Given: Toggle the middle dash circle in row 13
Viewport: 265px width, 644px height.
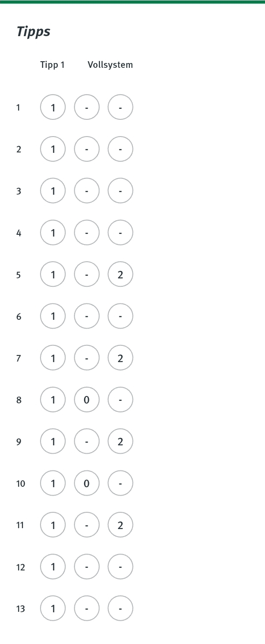Looking at the screenshot, I should pos(87,608).
